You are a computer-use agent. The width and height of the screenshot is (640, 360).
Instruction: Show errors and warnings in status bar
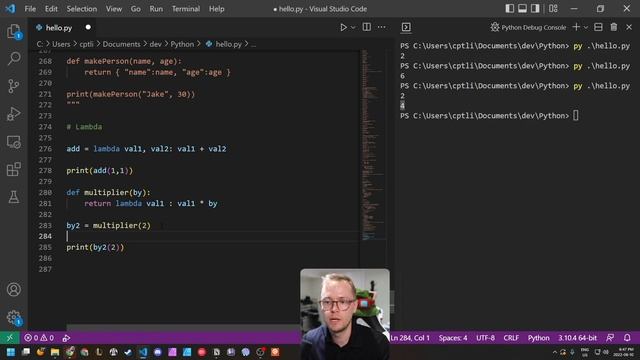click(x=39, y=338)
